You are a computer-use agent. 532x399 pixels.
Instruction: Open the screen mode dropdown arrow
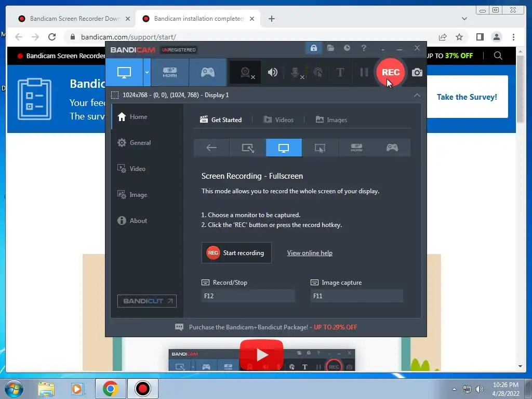[x=147, y=72]
